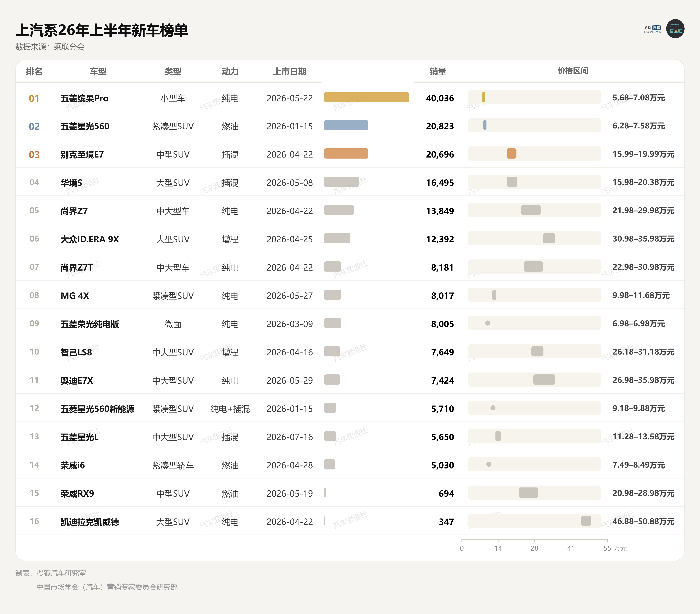
Task: Click the price range marker for 荣威RX9
Action: [528, 492]
